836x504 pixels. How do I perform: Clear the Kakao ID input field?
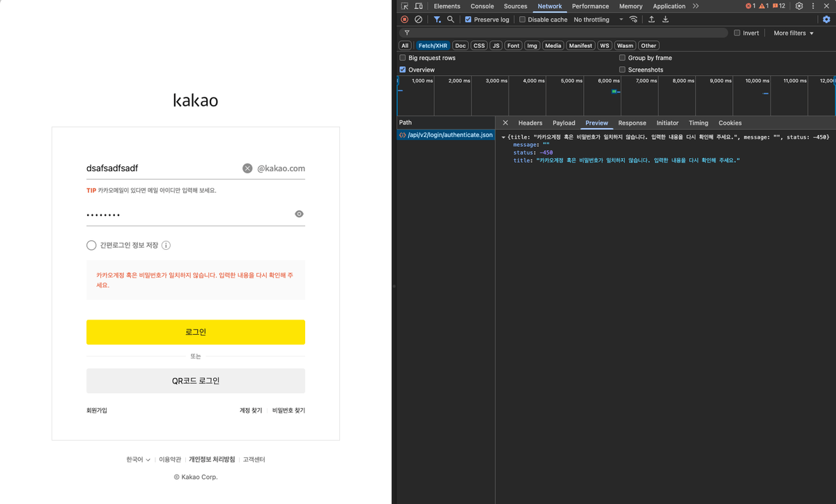coord(247,168)
